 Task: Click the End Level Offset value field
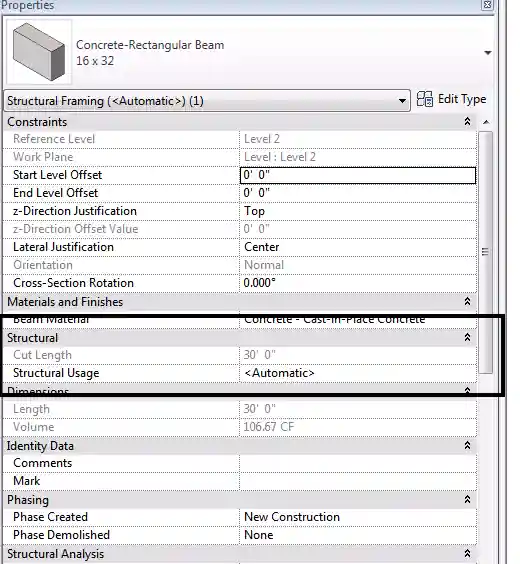[x=358, y=193]
